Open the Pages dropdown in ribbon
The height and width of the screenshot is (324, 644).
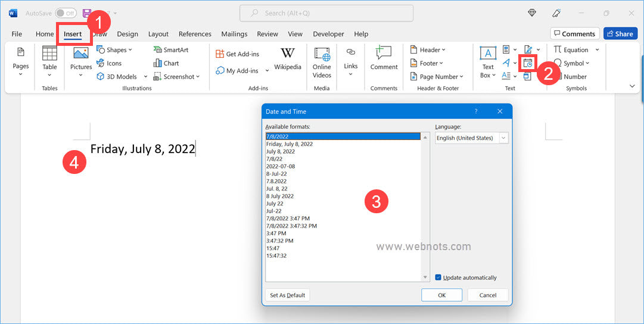click(20, 63)
